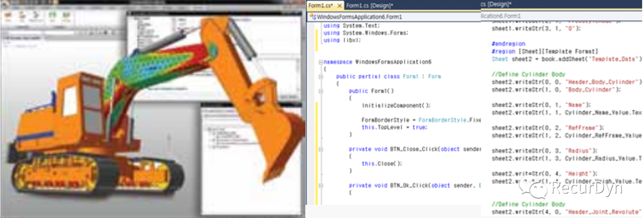Open the WindowsFormsApplication6.Form1 class dropdown
Viewport: 644px width, 218px height.
pyautogui.click(x=394, y=17)
